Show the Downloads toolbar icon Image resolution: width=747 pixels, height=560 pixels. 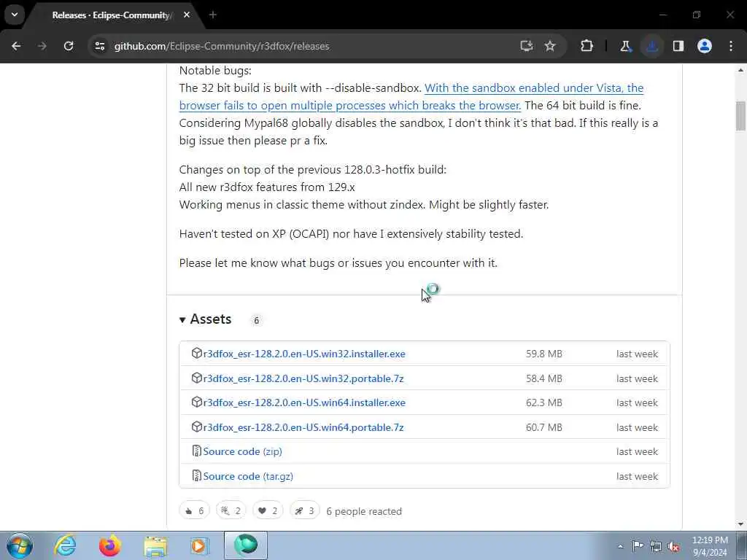pos(651,46)
